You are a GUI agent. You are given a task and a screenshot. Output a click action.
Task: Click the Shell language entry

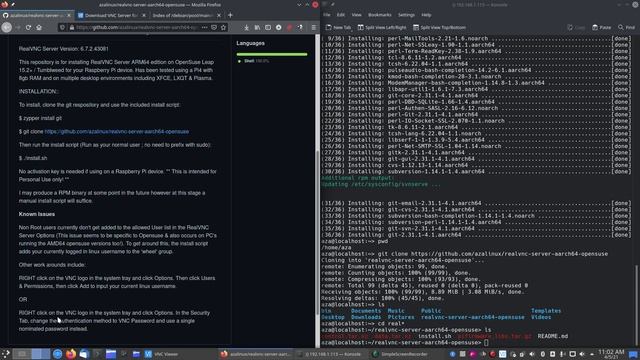tap(253, 61)
